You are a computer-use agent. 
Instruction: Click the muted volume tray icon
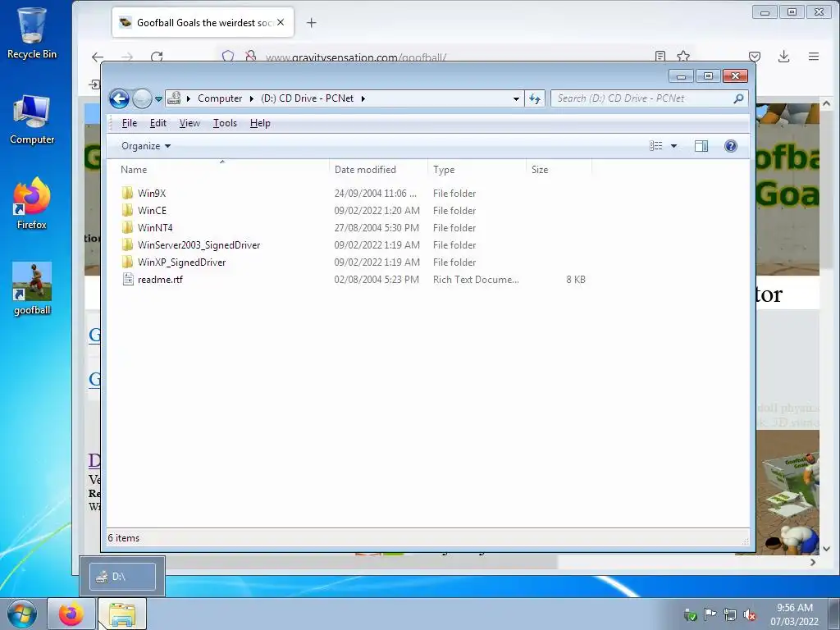pos(750,615)
